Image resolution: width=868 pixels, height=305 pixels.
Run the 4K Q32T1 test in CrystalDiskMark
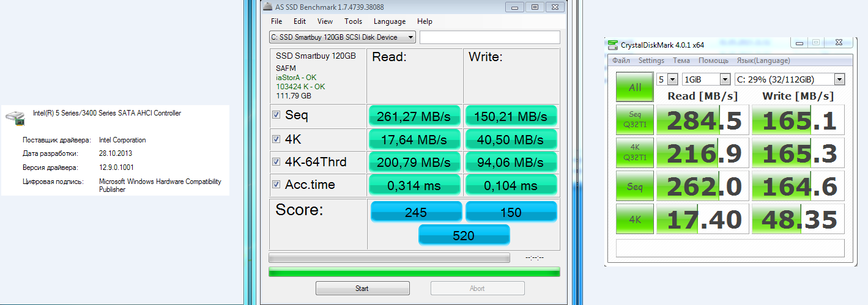(x=635, y=153)
